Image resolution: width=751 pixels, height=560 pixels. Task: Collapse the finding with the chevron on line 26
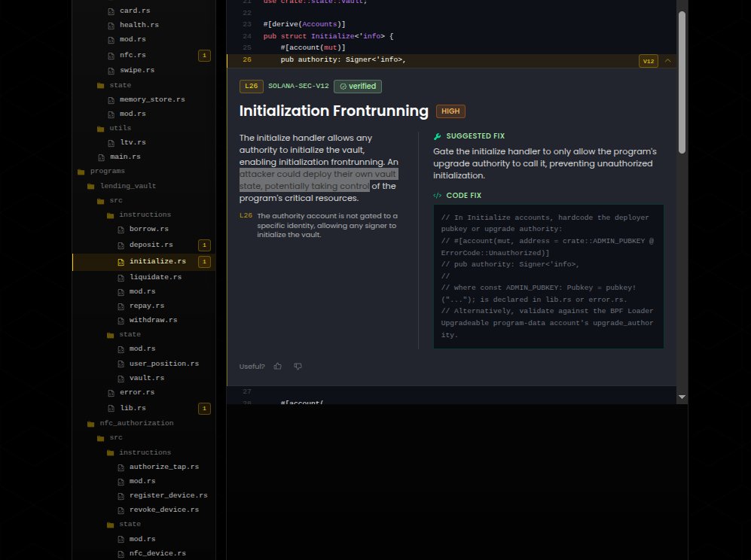tap(667, 61)
